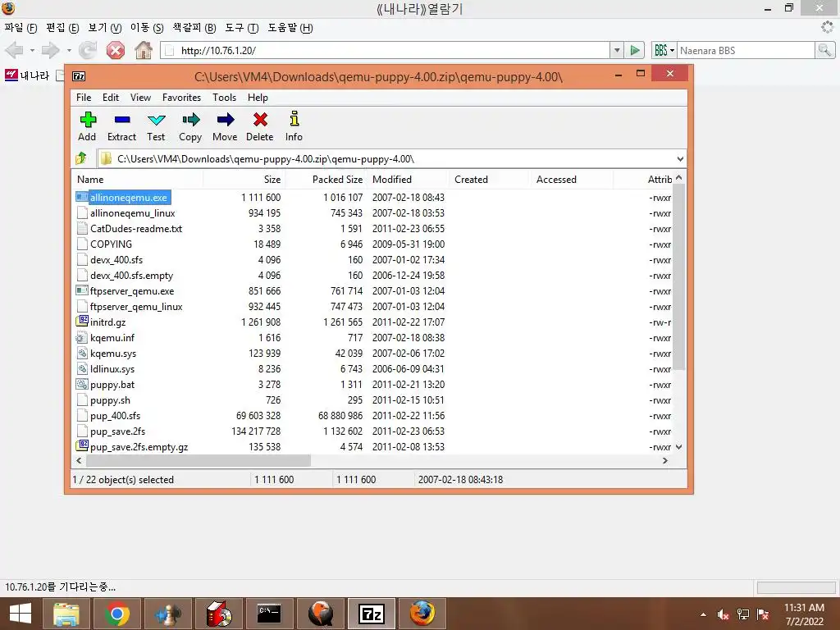The height and width of the screenshot is (630, 840).
Task: Sort by Size column header
Action: [x=244, y=180]
